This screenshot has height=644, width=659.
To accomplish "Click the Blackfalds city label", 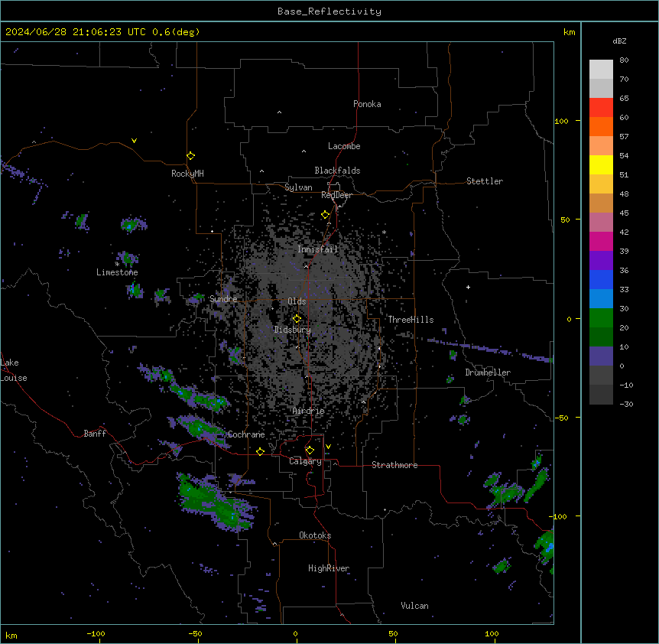I will point(337,171).
